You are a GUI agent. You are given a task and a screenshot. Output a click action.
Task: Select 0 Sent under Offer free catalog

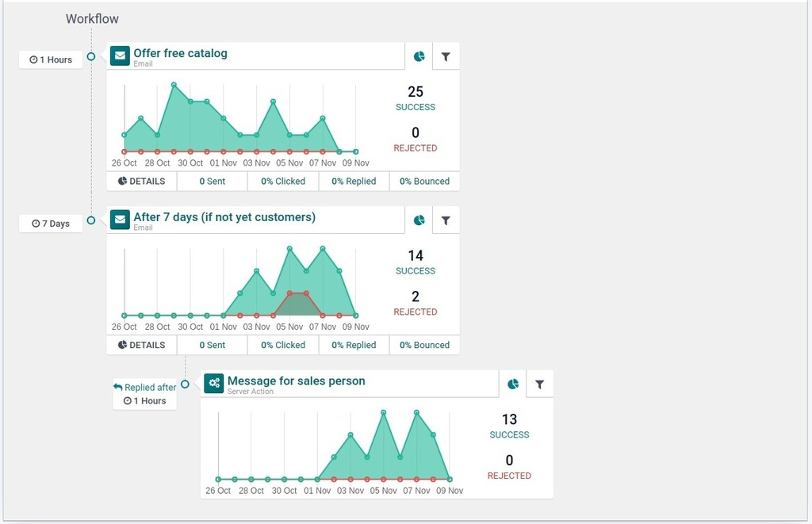[x=212, y=182]
